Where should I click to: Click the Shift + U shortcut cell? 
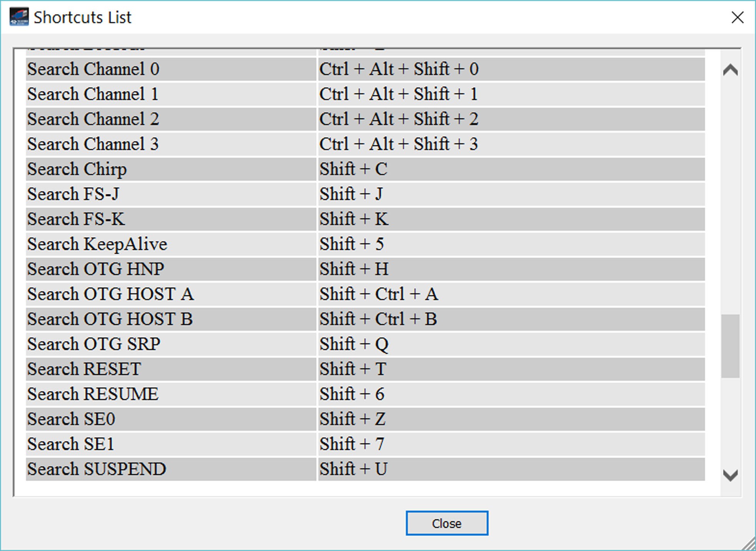click(x=511, y=469)
